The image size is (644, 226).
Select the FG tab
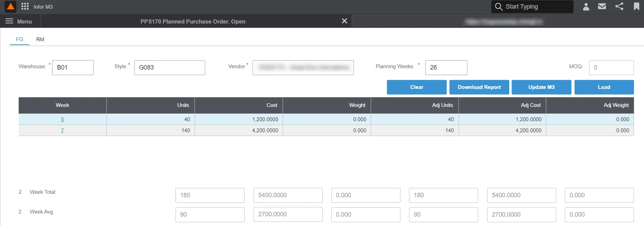(20, 39)
